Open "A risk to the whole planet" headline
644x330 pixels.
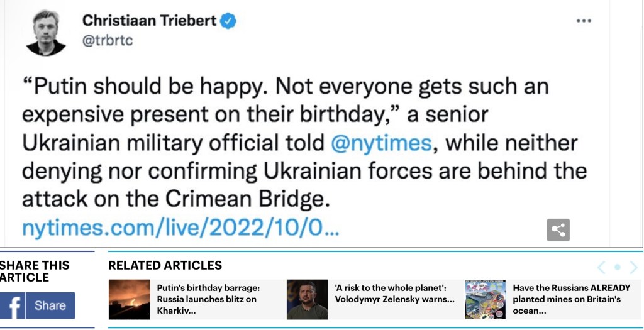394,294
